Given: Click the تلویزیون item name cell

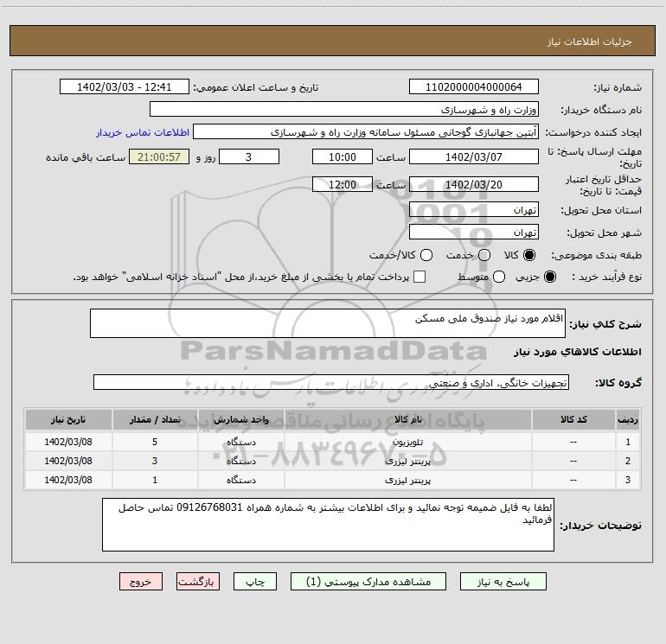Looking at the screenshot, I should pos(407,442).
